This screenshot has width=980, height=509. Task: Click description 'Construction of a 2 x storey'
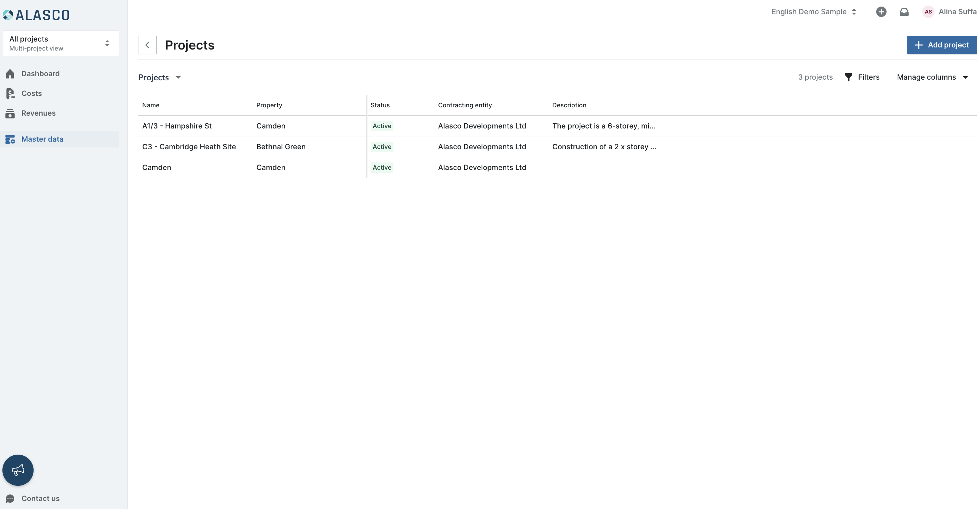(604, 146)
